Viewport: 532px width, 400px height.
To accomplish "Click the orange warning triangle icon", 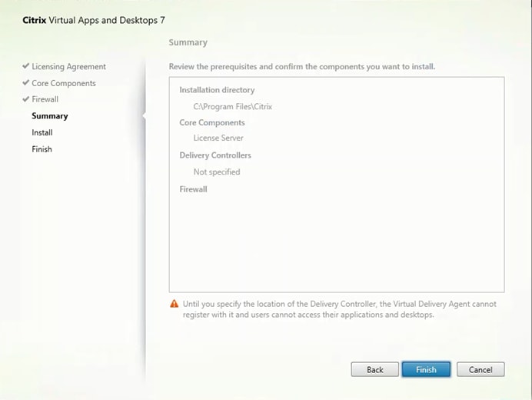I will 174,304.
